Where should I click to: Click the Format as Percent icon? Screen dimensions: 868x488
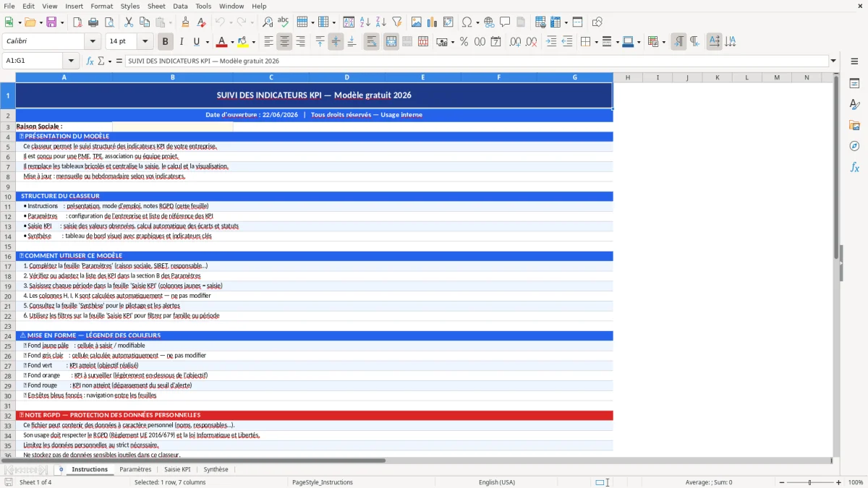(464, 42)
